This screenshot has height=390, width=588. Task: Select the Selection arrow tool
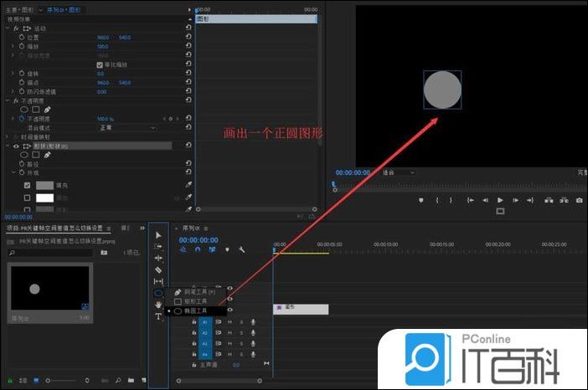(x=158, y=235)
